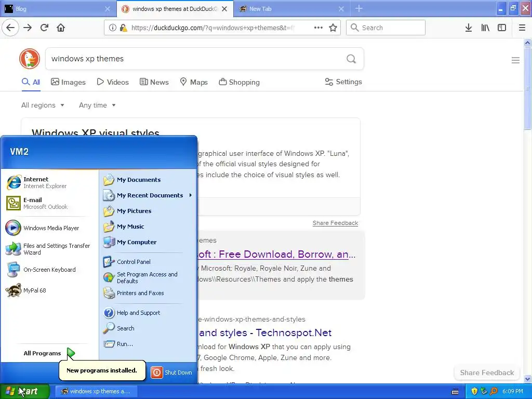Bookmark this page with star icon

pyautogui.click(x=333, y=28)
